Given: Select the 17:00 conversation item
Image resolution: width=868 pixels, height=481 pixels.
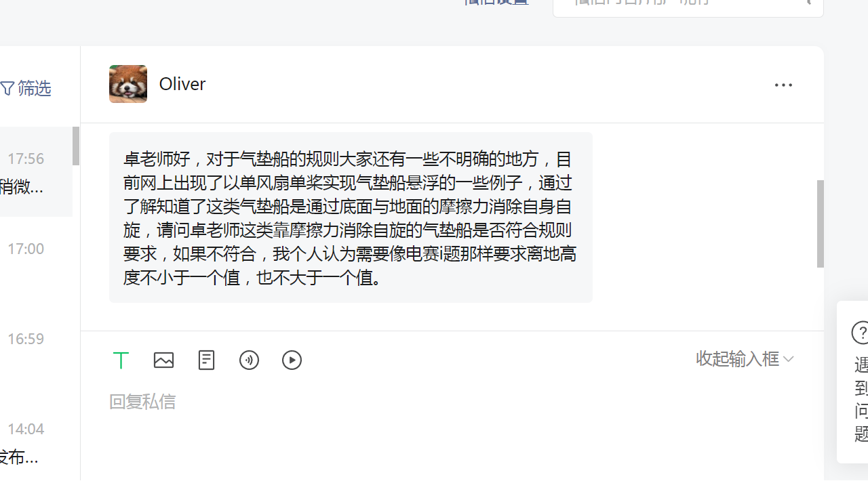Looking at the screenshot, I should click(36, 262).
